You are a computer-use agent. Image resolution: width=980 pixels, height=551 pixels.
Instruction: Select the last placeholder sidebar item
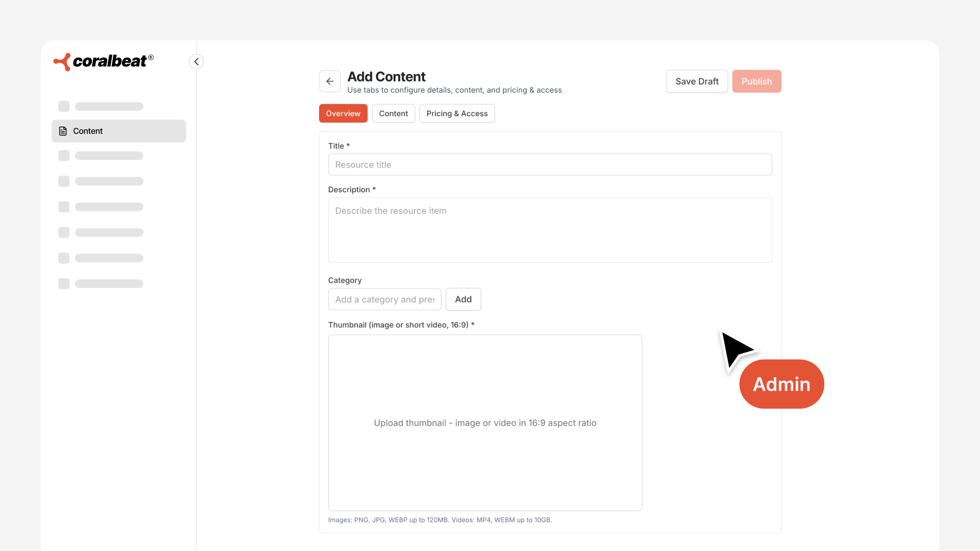[x=101, y=284]
